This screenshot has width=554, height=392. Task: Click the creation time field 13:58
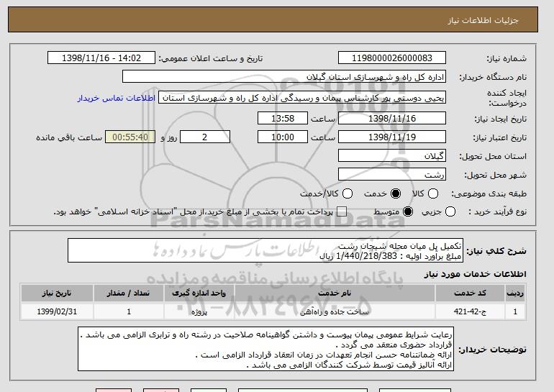tap(283, 118)
